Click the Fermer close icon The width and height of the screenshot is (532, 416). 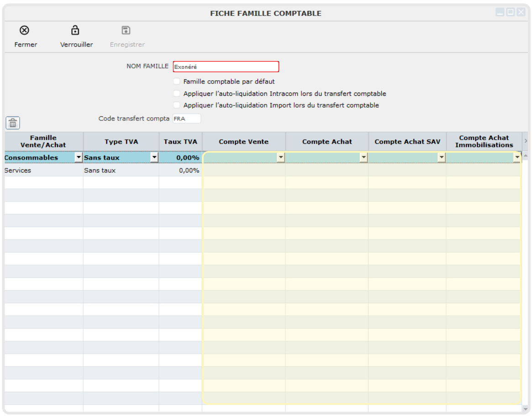[24, 31]
